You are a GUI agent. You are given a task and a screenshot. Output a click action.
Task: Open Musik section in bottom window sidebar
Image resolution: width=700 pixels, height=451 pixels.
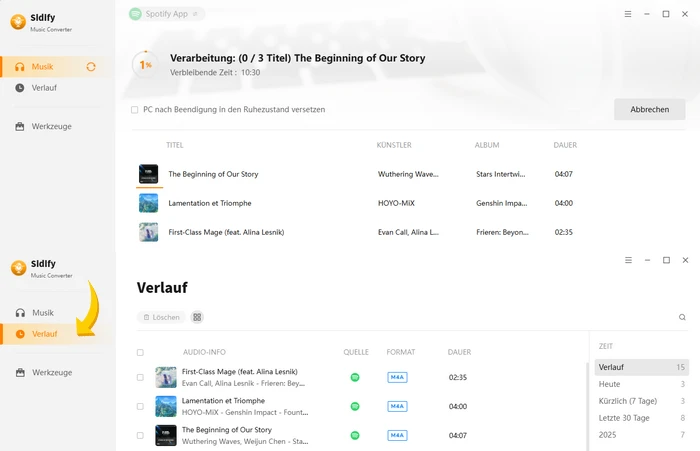coord(43,313)
